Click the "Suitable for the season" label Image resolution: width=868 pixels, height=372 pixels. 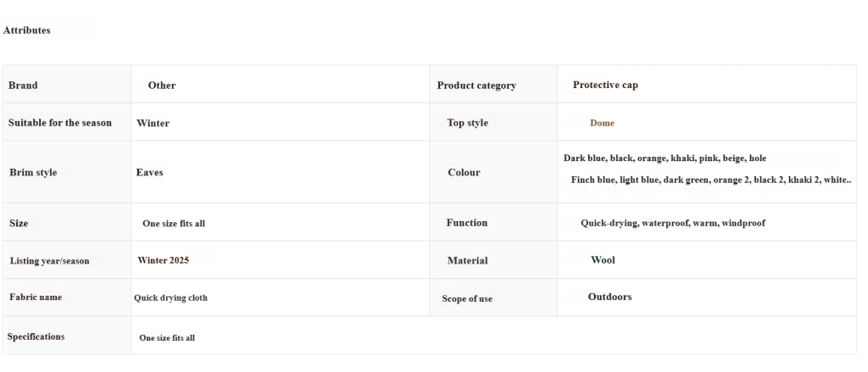[60, 123]
